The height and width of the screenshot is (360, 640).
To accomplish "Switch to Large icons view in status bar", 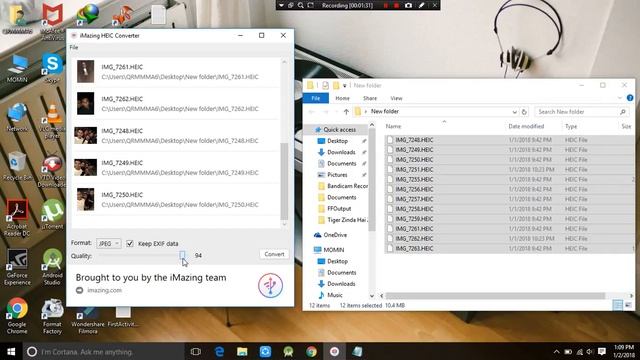I will pyautogui.click(x=629, y=305).
